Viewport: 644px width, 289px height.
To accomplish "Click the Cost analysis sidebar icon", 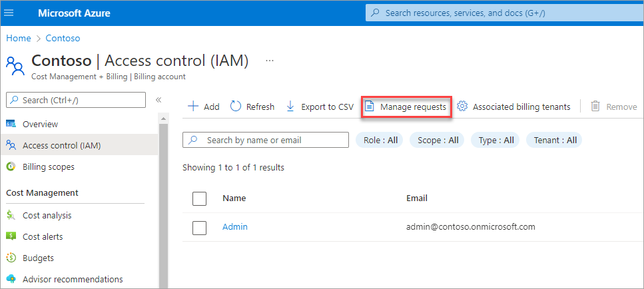I will (11, 215).
